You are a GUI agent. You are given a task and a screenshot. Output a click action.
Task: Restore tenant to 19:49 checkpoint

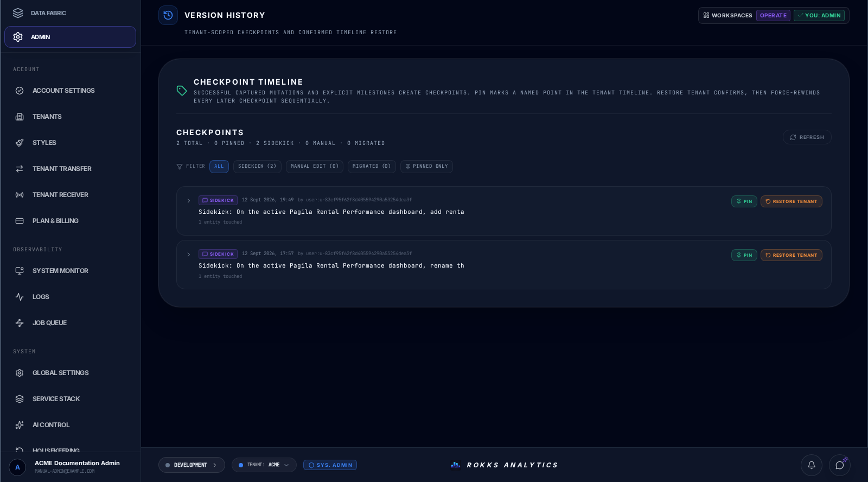pyautogui.click(x=792, y=201)
